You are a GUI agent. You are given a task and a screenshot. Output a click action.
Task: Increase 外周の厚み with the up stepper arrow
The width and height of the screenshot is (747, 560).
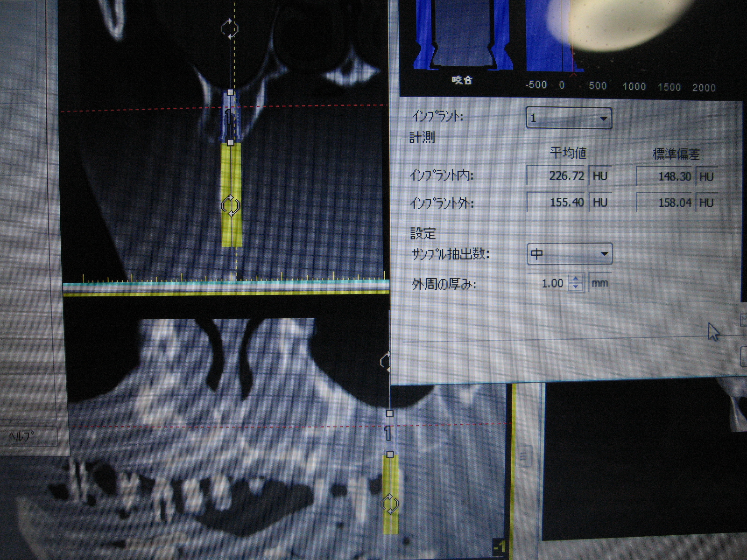pos(576,279)
